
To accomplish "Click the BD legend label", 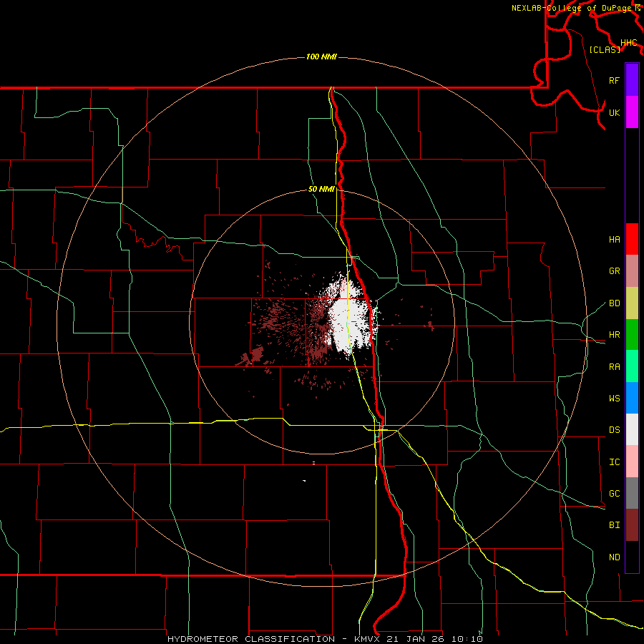I will coord(614,303).
